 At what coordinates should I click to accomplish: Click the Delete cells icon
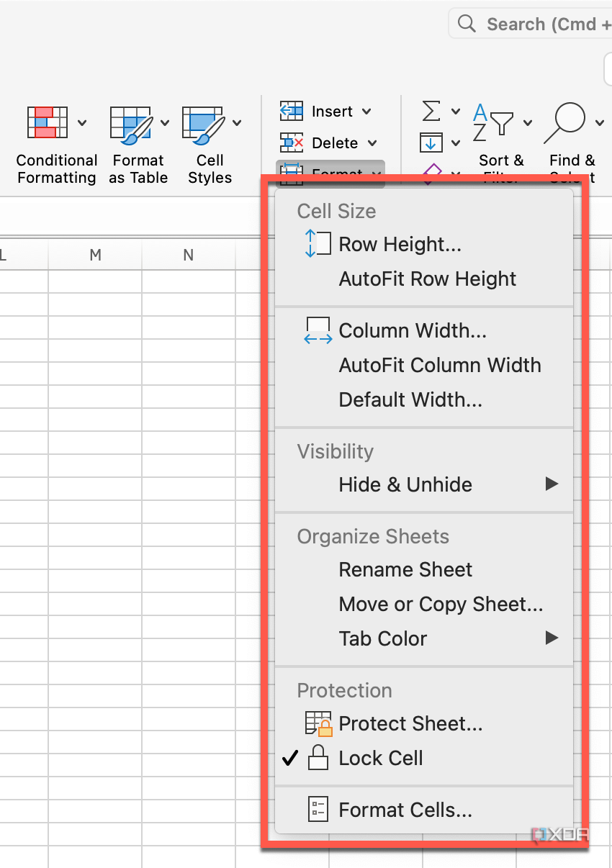[291, 143]
